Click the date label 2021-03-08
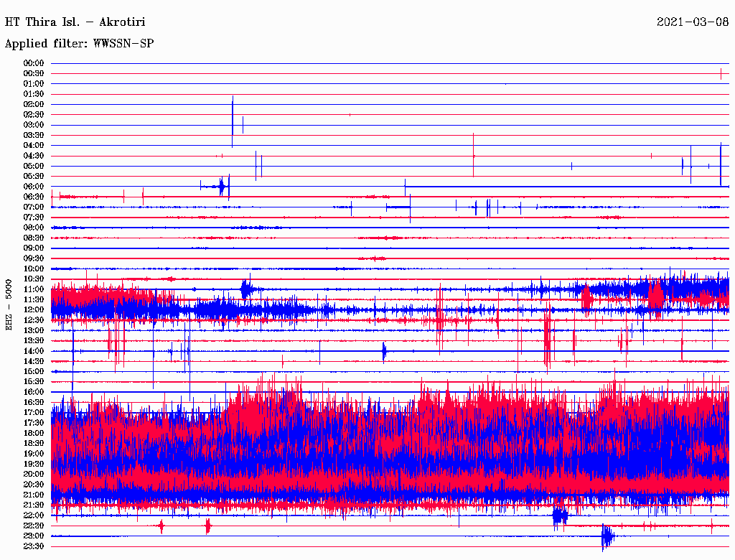Image resolution: width=735 pixels, height=560 pixels. click(x=693, y=22)
